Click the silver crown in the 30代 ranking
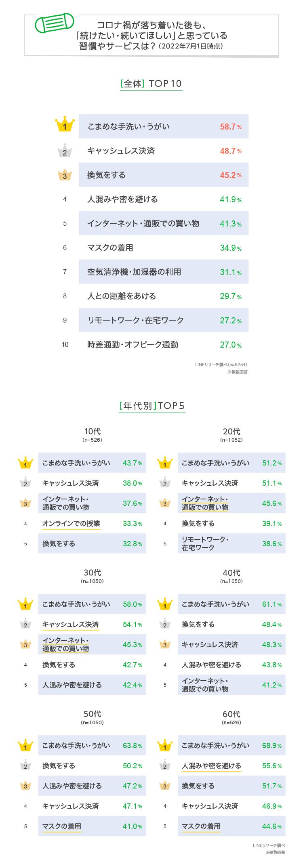303x868 pixels. (x=25, y=624)
